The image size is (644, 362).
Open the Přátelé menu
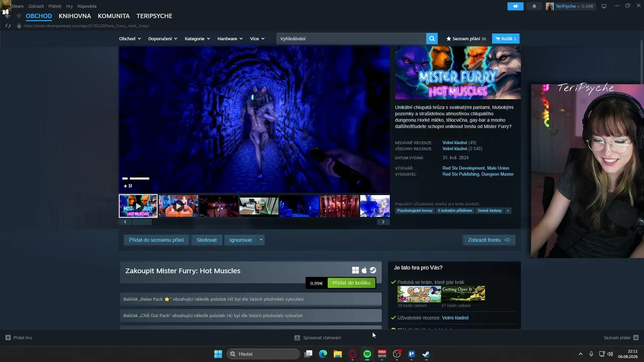pos(55,6)
